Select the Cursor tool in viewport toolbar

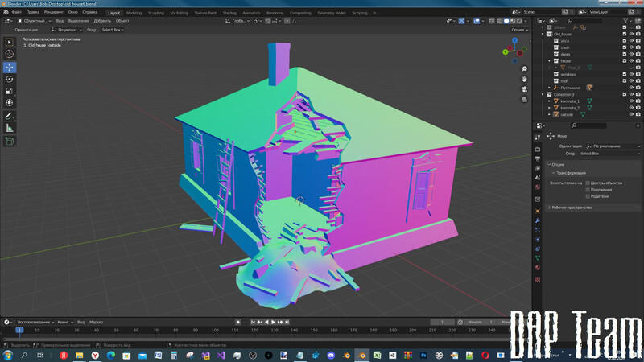[10, 54]
